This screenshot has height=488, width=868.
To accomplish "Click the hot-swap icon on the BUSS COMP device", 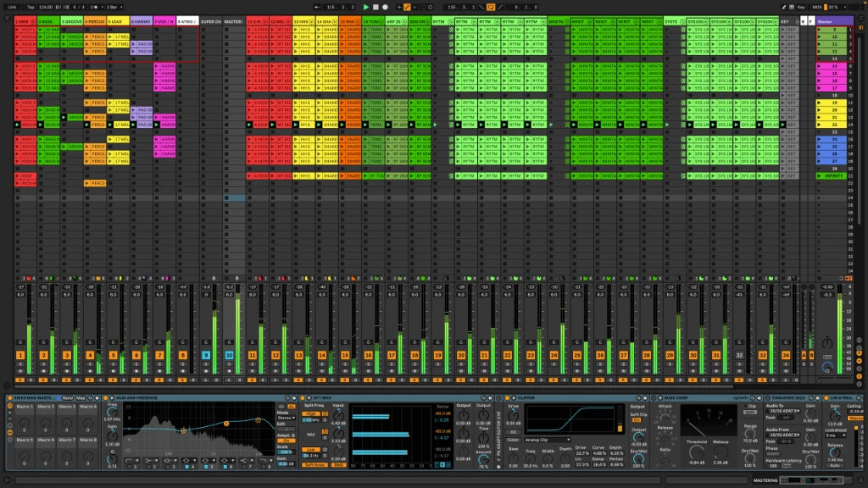I will 751,398.
